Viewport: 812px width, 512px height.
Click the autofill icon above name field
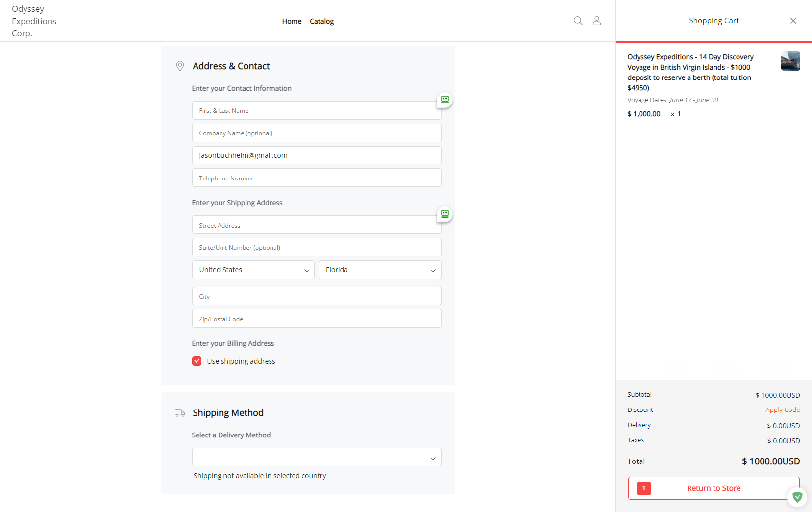coord(444,100)
